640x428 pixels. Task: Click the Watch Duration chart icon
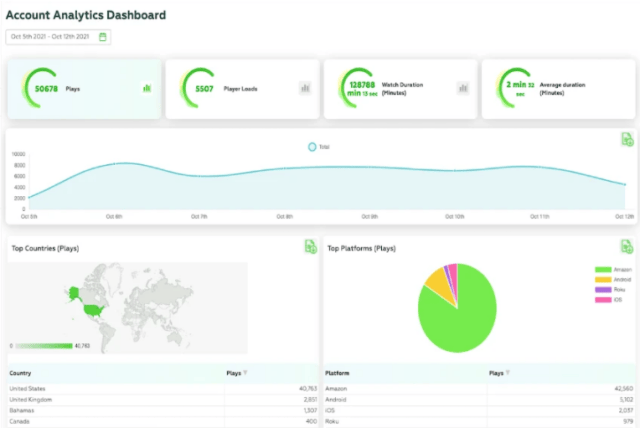[x=463, y=88]
